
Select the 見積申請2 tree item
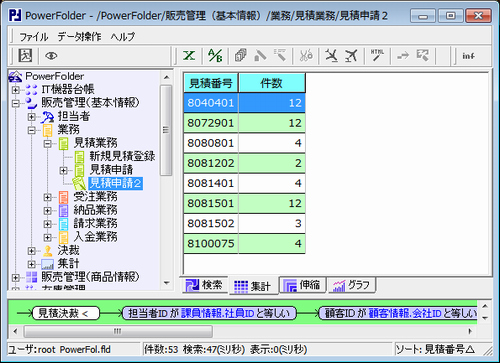[116, 183]
